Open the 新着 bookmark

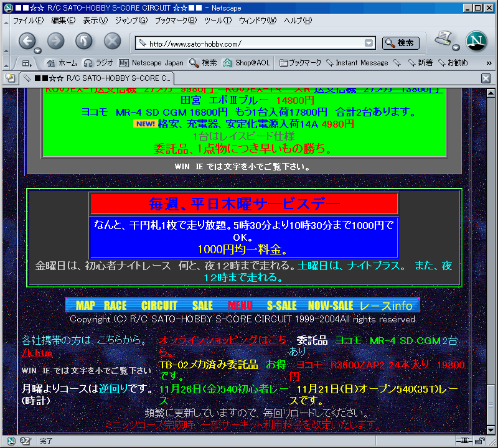tap(421, 63)
